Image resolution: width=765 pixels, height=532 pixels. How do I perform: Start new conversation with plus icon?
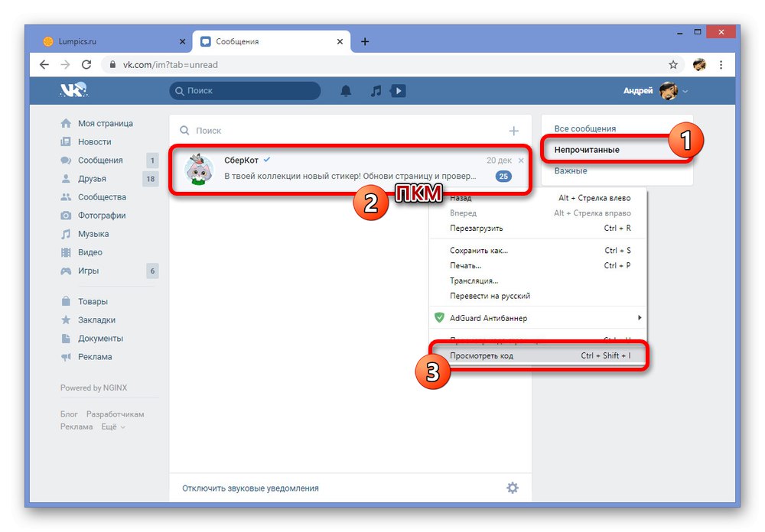coord(514,131)
